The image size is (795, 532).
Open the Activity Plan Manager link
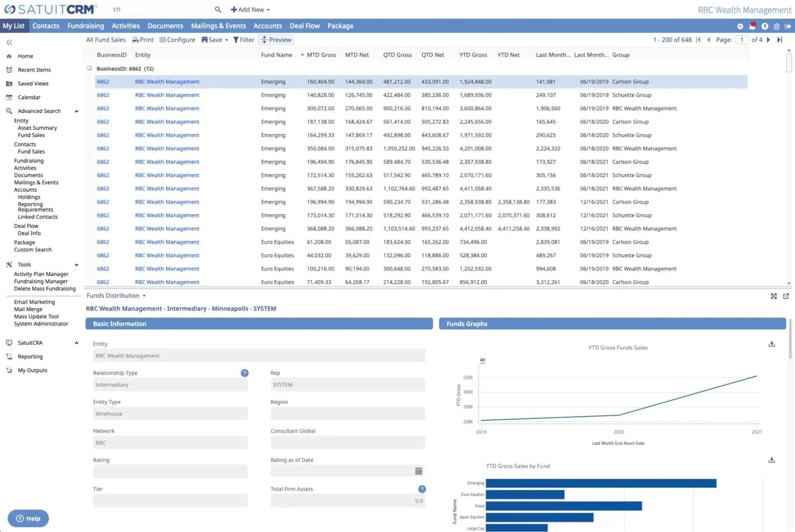(x=41, y=274)
